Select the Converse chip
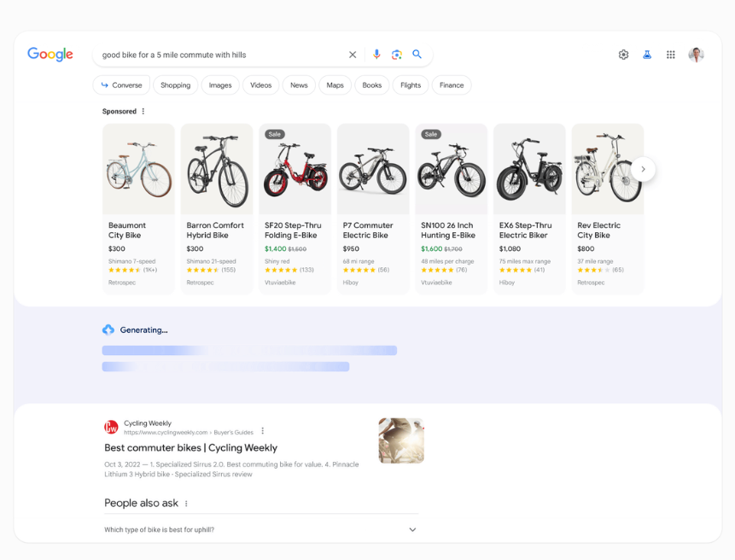This screenshot has width=735, height=560. [x=121, y=85]
